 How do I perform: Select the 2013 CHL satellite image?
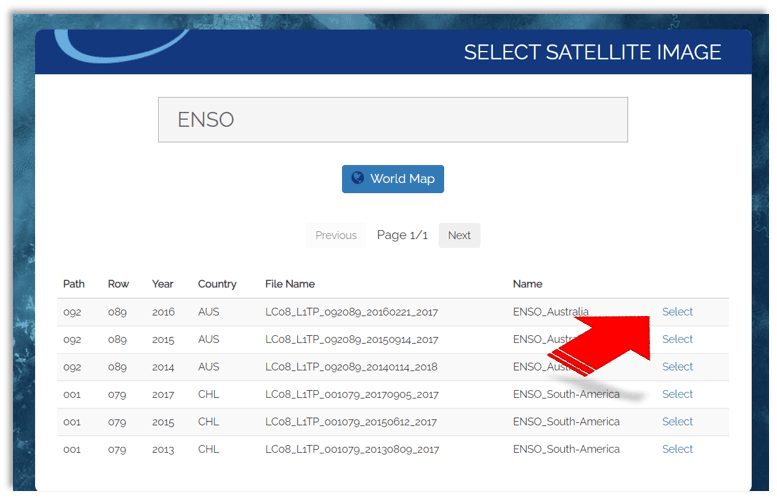677,449
